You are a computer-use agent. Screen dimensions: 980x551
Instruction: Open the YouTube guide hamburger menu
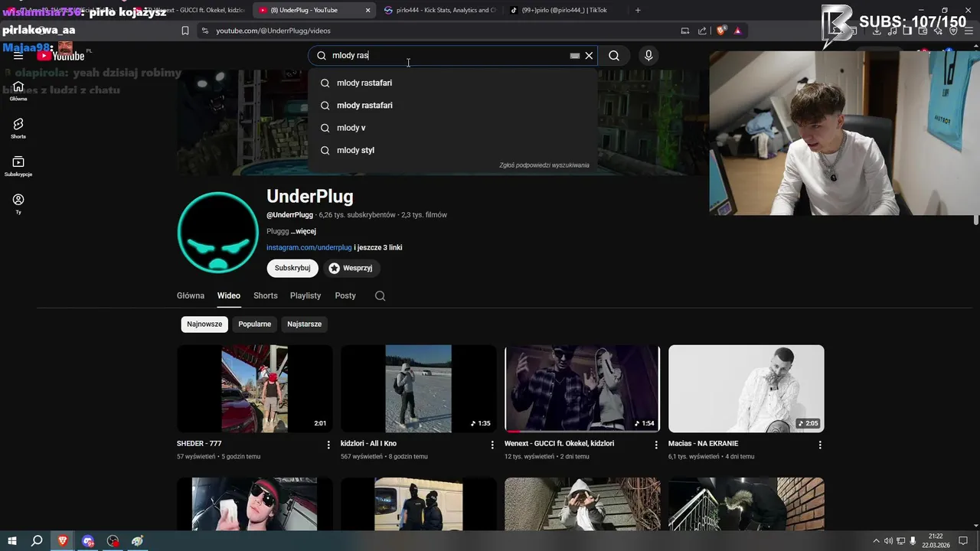pyautogui.click(x=18, y=56)
